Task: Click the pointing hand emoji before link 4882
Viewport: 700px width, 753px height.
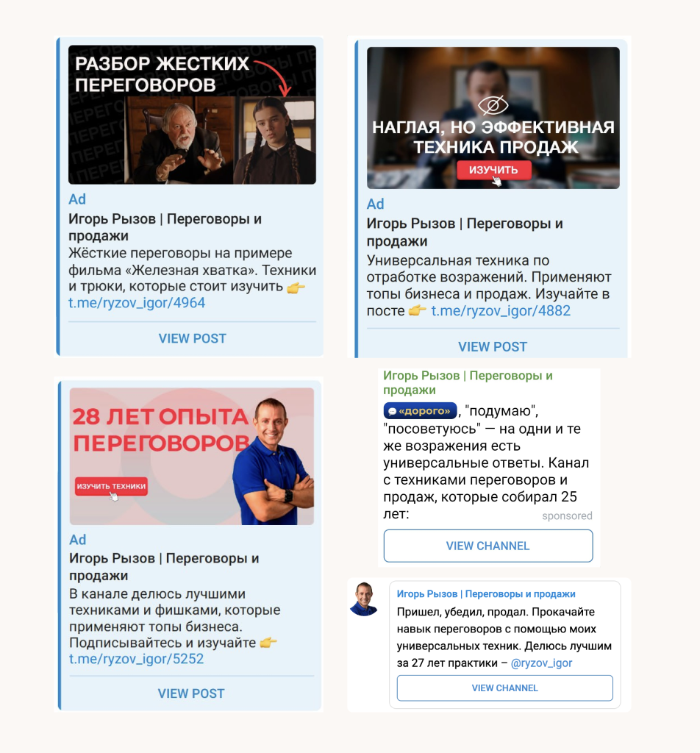Action: (417, 311)
